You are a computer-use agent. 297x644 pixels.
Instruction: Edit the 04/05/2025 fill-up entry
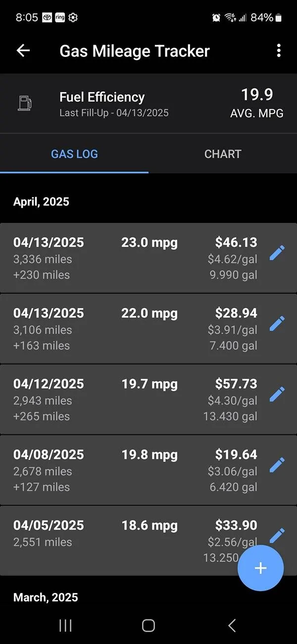pyautogui.click(x=277, y=535)
